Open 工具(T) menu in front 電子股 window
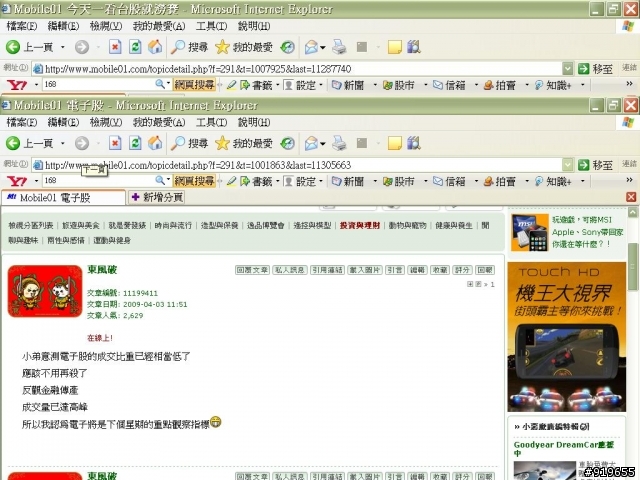The height and width of the screenshot is (480, 640). [x=211, y=122]
